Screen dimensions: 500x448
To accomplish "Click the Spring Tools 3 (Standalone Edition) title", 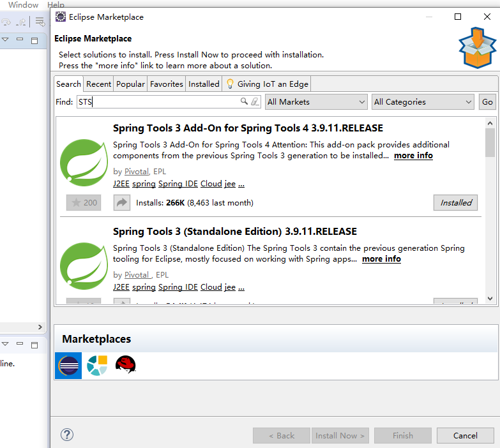I will click(x=235, y=231).
